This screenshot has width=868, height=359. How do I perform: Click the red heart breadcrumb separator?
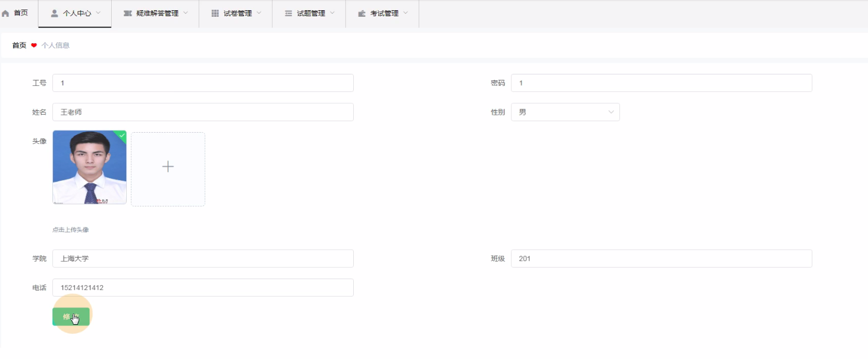click(34, 45)
